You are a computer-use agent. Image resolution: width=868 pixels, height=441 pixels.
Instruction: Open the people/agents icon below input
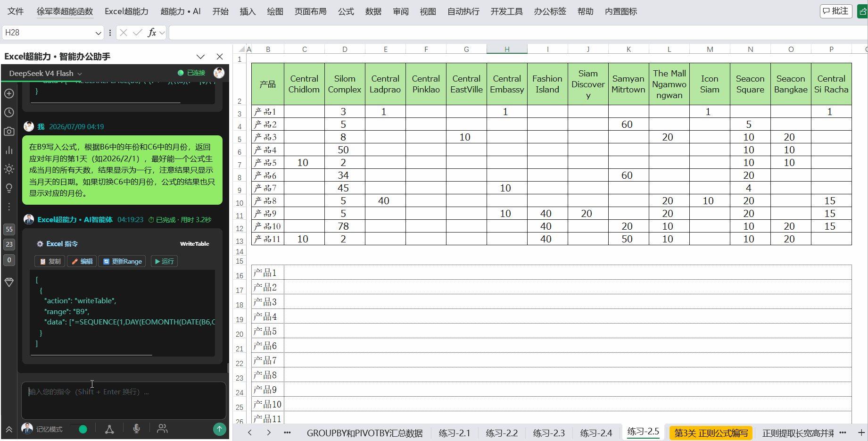click(162, 428)
